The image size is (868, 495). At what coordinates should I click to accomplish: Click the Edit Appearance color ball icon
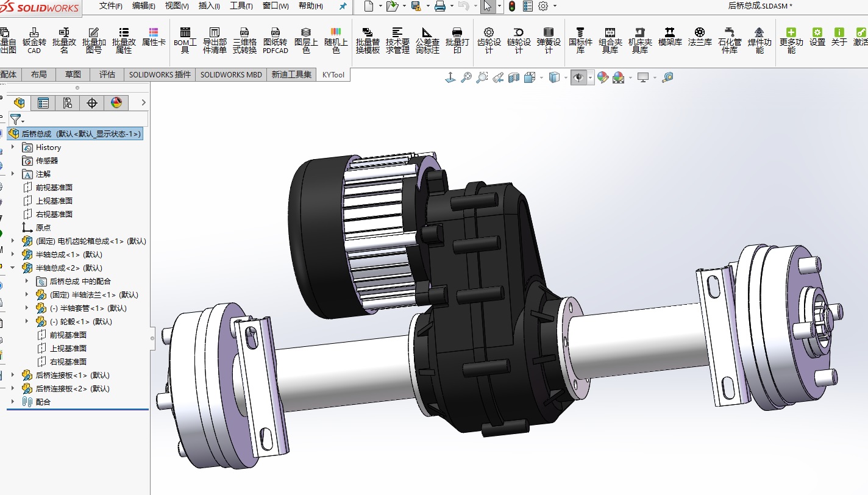point(603,77)
